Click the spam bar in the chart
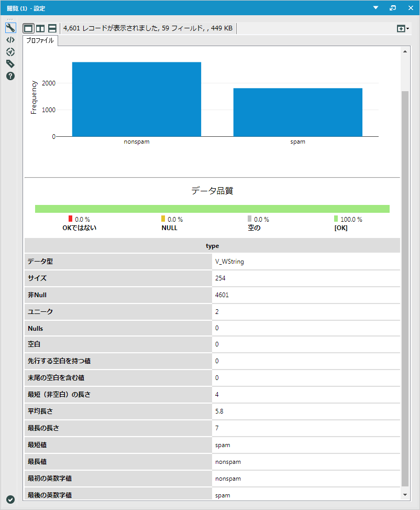 coord(297,112)
